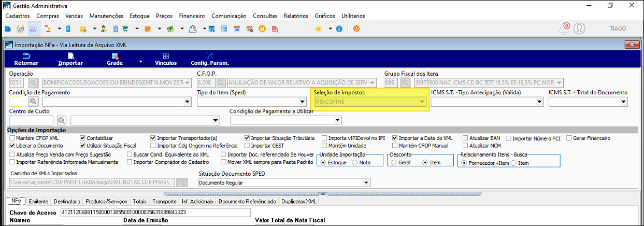The height and width of the screenshot is (226, 644).
Task: Click the blue building icon in main toolbar
Action: [x=8, y=29]
